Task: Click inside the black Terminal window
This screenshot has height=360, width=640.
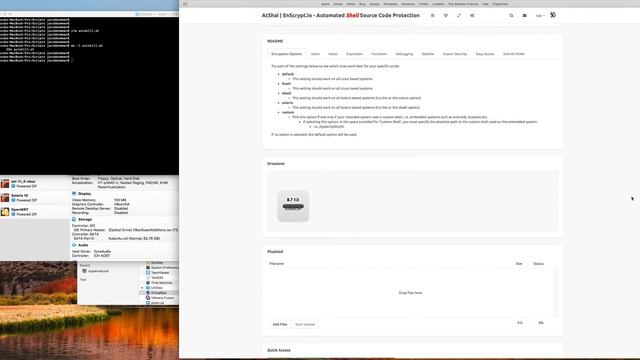Action: pos(89,96)
